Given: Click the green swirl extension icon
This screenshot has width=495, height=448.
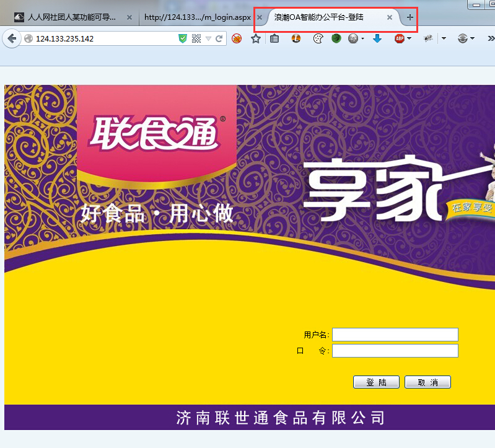Looking at the screenshot, I should (336, 38).
